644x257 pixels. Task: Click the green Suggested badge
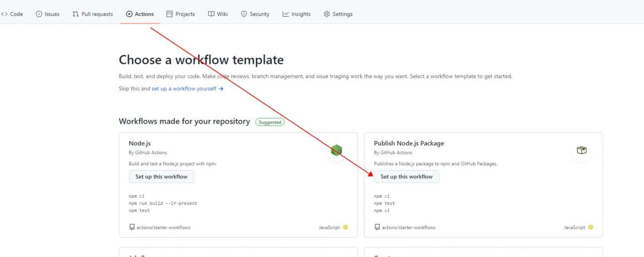270,122
